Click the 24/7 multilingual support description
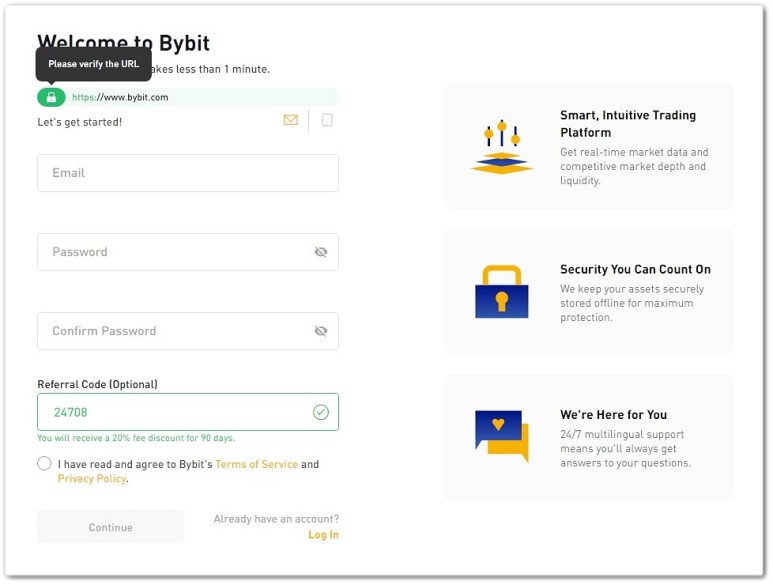This screenshot has height=585, width=773. 626,448
